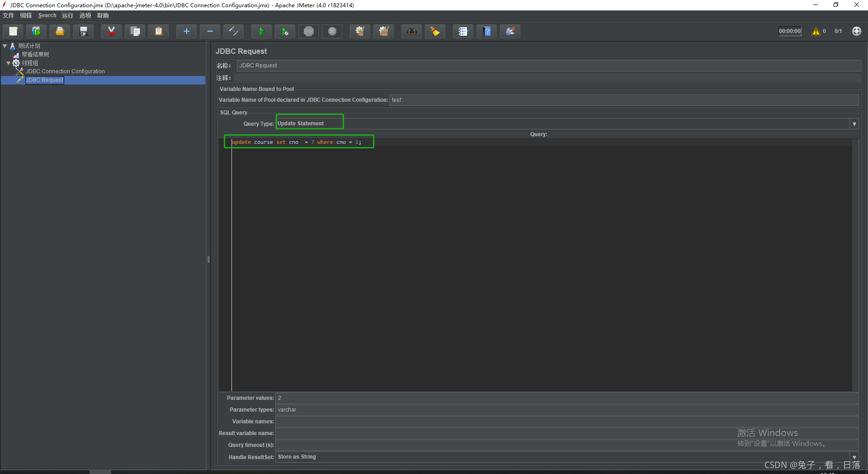Select 察看结果树 in the tree

click(x=34, y=54)
